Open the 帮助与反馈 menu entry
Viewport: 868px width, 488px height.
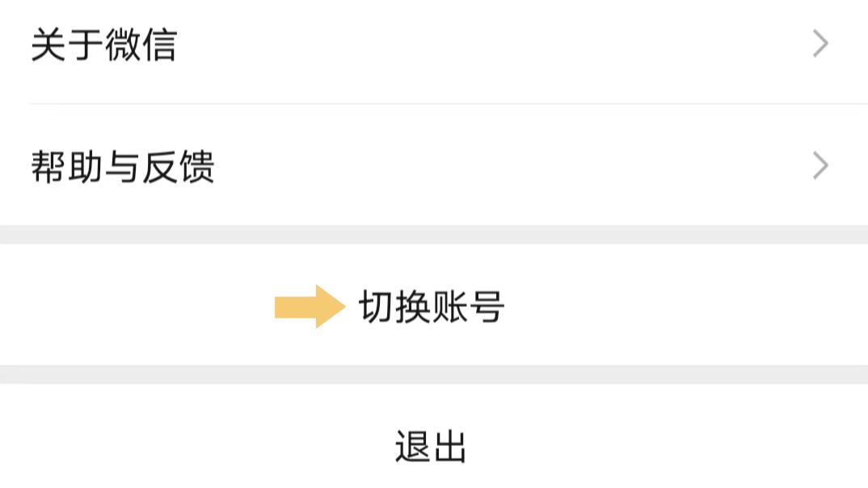[122, 167]
